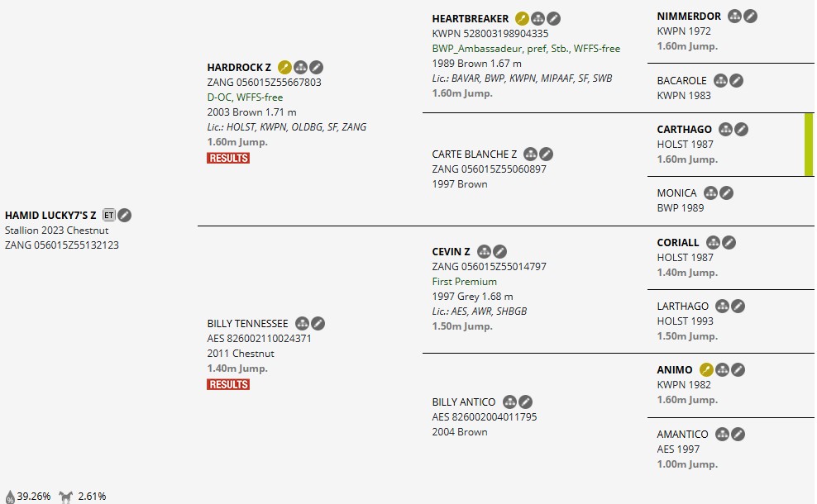Click the pencil edit icon for Hamid Lucky7's Z
Viewport: 817px width, 504px height.
coord(124,216)
